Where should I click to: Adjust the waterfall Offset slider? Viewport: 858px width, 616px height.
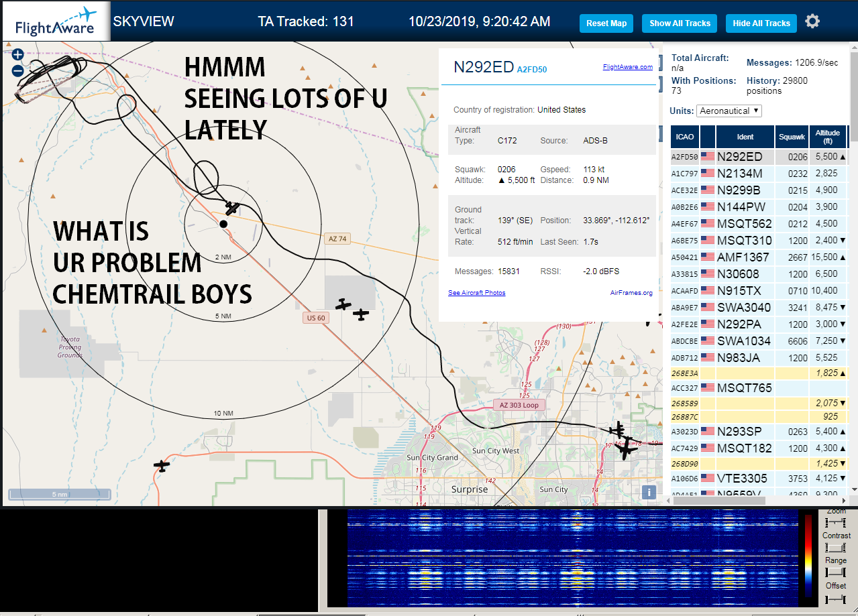coord(836,598)
